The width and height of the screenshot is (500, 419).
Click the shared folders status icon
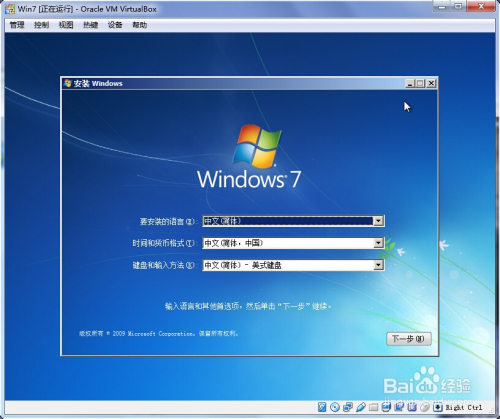click(x=373, y=407)
